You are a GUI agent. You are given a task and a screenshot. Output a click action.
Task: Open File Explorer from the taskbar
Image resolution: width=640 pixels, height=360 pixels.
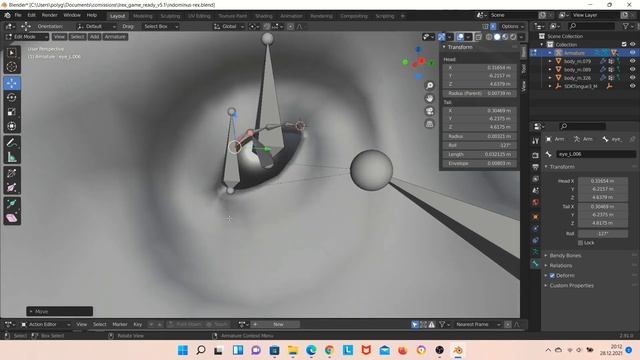(293, 350)
